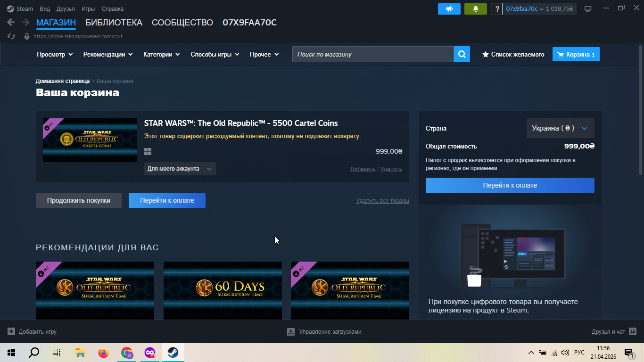Open the 07X9FAA70C profile tab
The height and width of the screenshot is (362, 644).
click(249, 23)
